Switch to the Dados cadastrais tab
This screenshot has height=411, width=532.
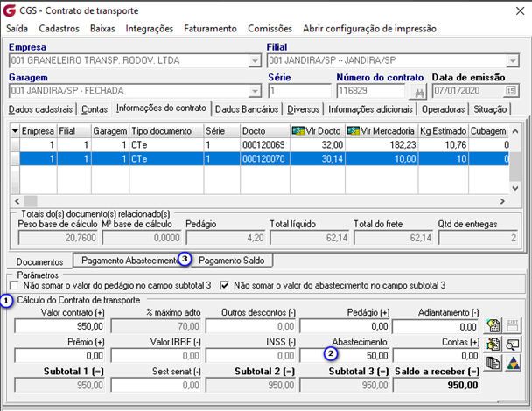pyautogui.click(x=40, y=109)
